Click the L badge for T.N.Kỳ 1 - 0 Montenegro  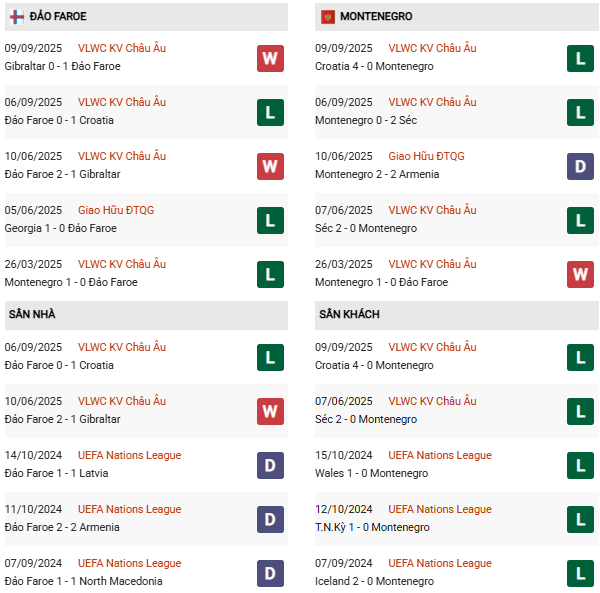click(580, 519)
